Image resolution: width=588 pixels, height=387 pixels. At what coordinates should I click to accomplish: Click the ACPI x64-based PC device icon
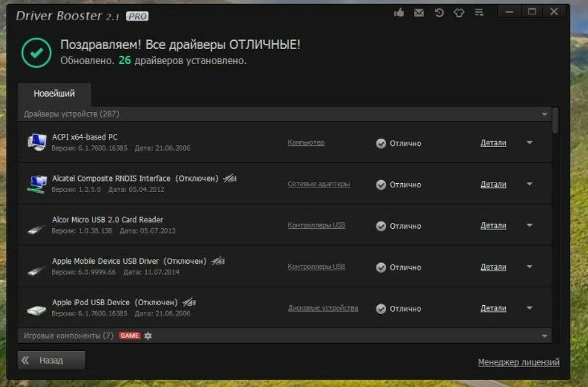tap(37, 142)
